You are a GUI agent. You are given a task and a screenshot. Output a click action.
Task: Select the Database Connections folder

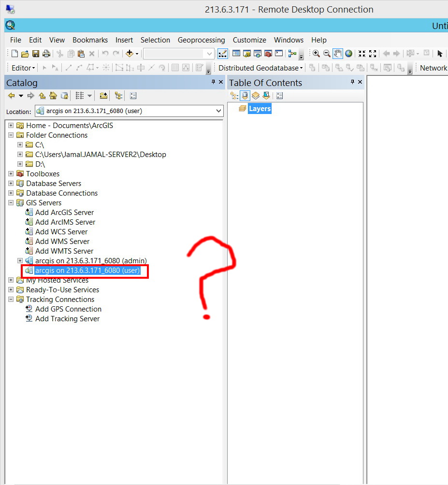point(61,193)
